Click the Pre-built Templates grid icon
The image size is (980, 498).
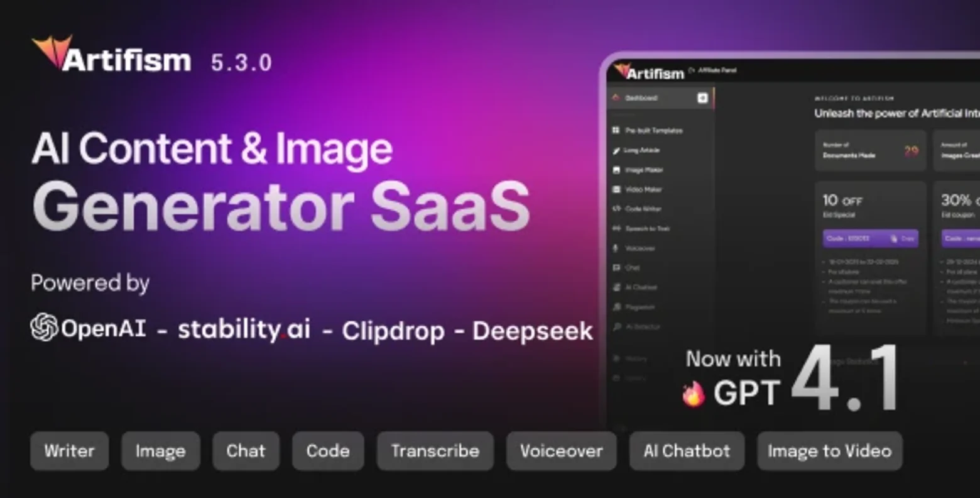point(616,130)
